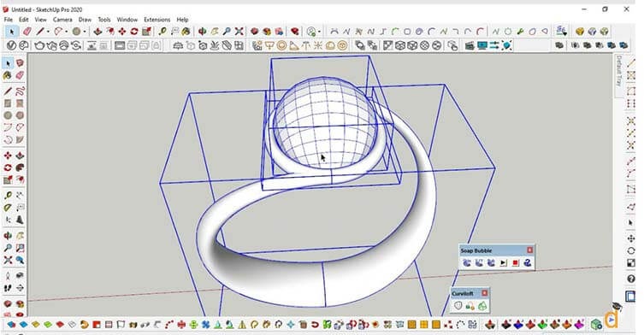This screenshot has width=644, height=335.
Task: Choose the Dimensions tool
Action: [x=20, y=196]
